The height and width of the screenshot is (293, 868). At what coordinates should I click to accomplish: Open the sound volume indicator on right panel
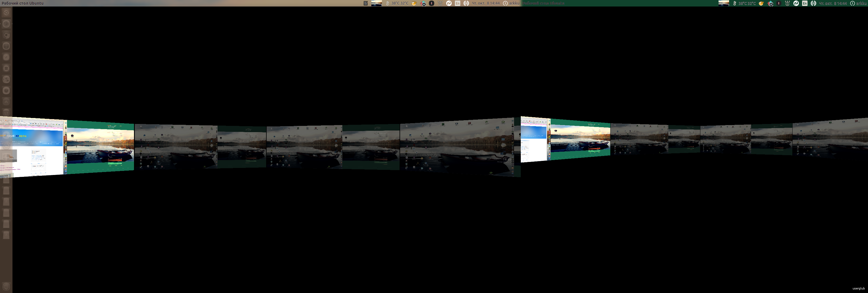click(x=813, y=3)
